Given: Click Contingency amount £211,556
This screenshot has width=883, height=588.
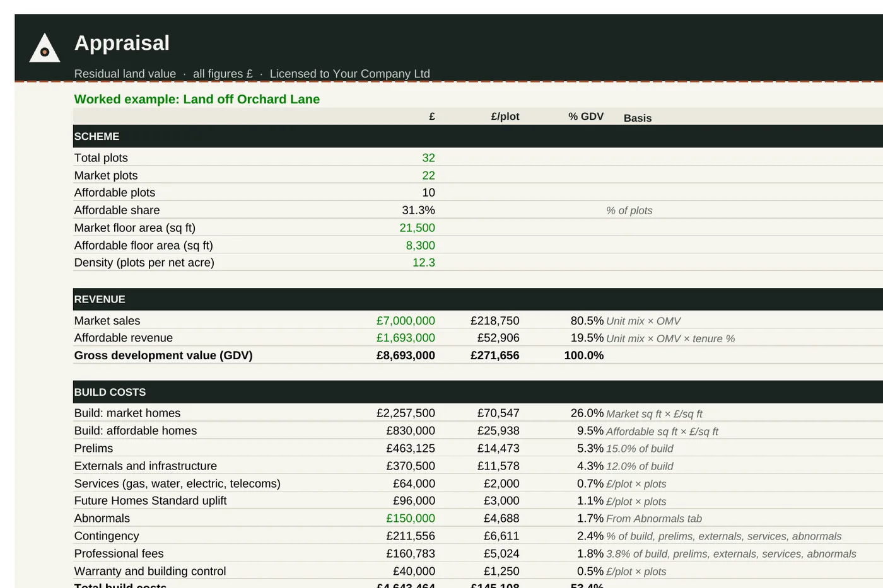Looking at the screenshot, I should point(411,536).
